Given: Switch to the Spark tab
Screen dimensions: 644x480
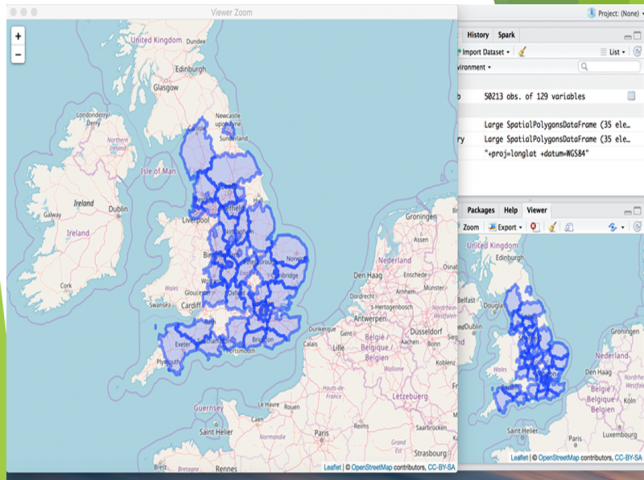Looking at the screenshot, I should click(506, 35).
